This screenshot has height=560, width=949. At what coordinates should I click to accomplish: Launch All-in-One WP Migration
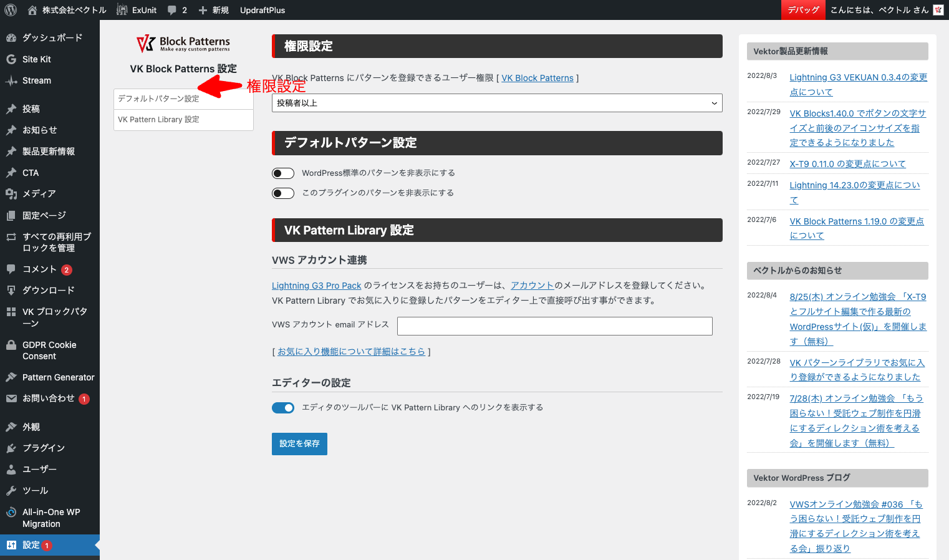pos(50,518)
